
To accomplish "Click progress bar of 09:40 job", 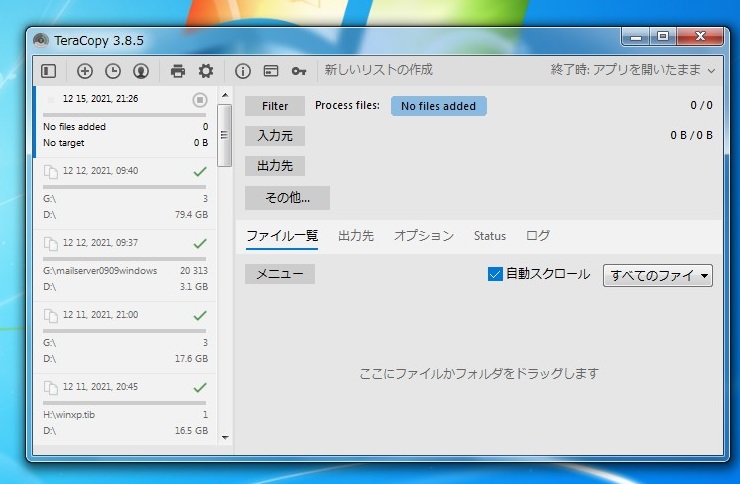I will 125,187.
